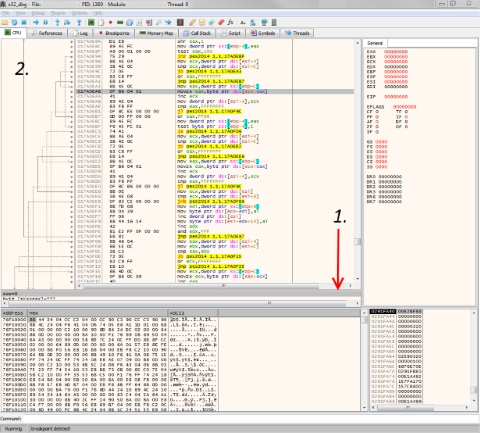Switch to the Script tab

231,33
